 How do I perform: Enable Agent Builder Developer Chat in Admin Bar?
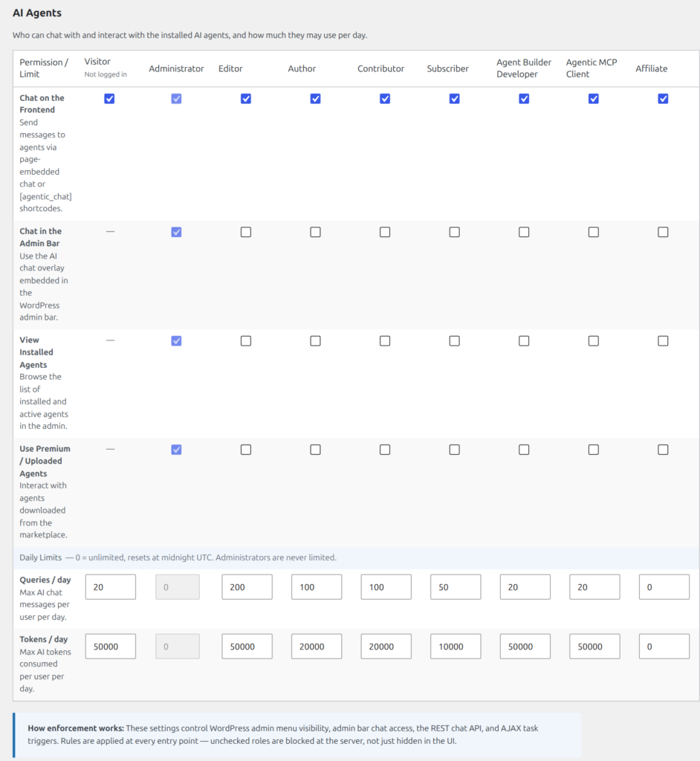click(524, 232)
